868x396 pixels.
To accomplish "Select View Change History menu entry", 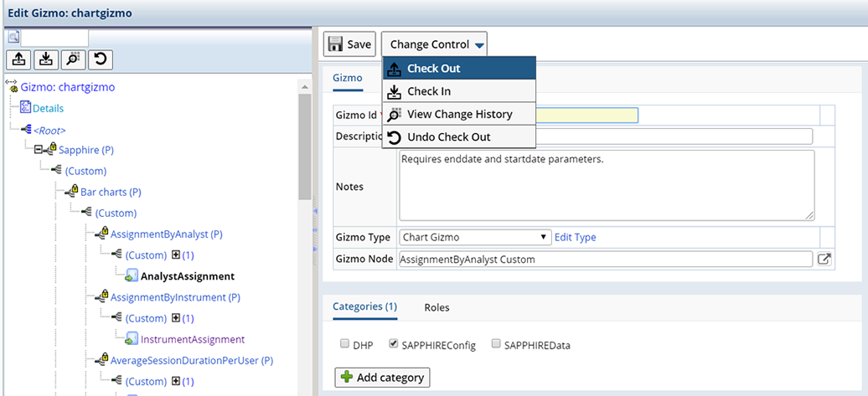I will point(459,114).
